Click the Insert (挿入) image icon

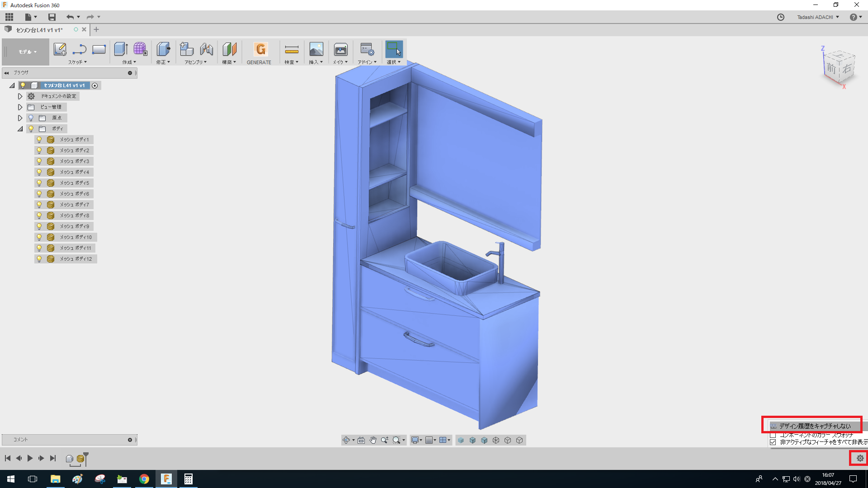[x=316, y=49]
